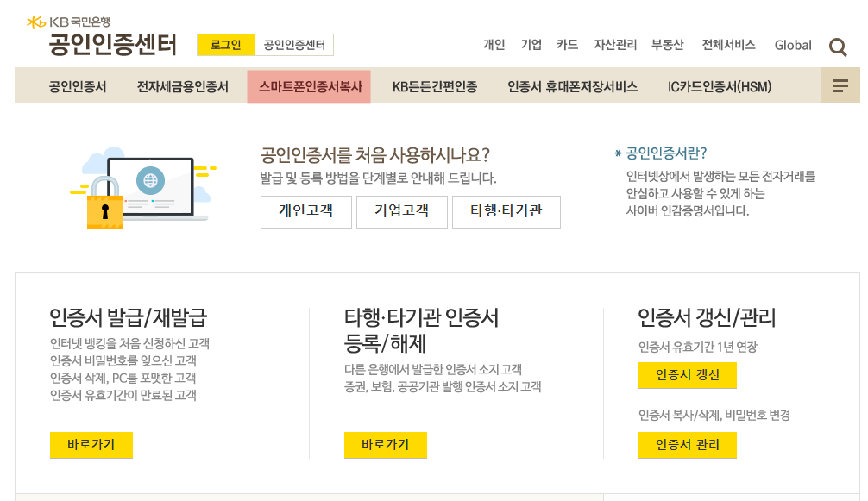The width and height of the screenshot is (868, 501).
Task: Click the 개인고객 guide button
Action: tap(306, 211)
